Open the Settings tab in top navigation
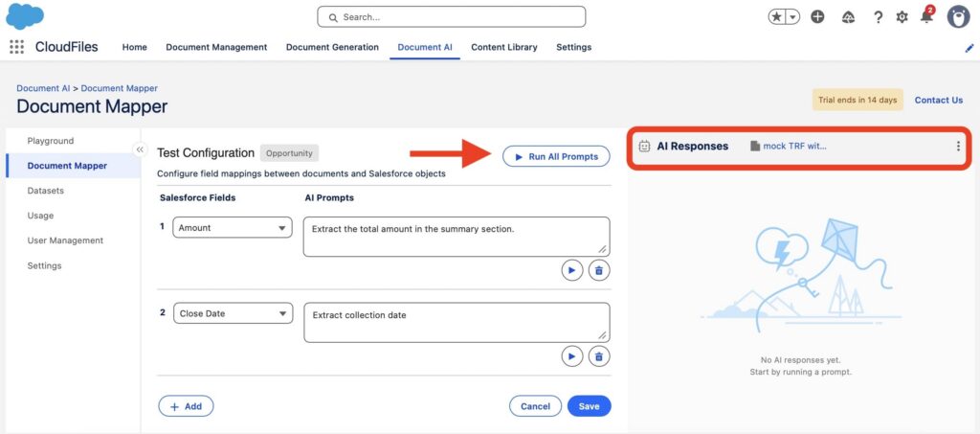Image resolution: width=980 pixels, height=434 pixels. click(x=574, y=48)
